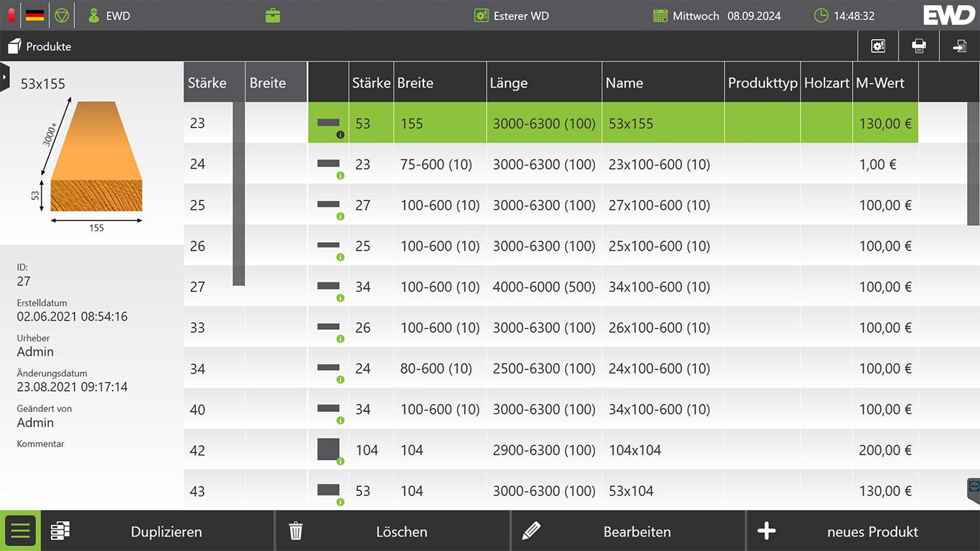Click the green shield icon in top bar
980x551 pixels.
pos(61,16)
